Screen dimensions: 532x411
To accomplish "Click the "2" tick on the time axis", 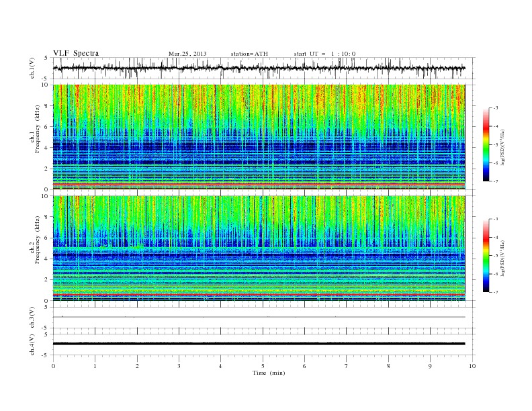I will [137, 366].
